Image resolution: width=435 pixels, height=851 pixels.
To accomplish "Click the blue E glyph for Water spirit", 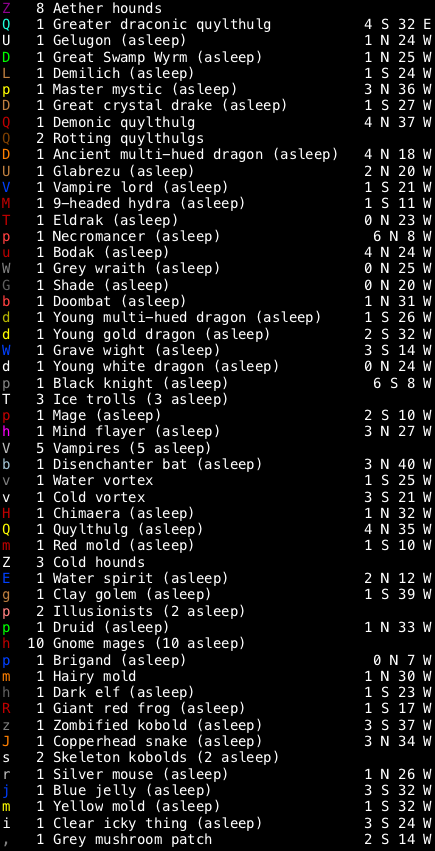I will pyautogui.click(x=7, y=578).
